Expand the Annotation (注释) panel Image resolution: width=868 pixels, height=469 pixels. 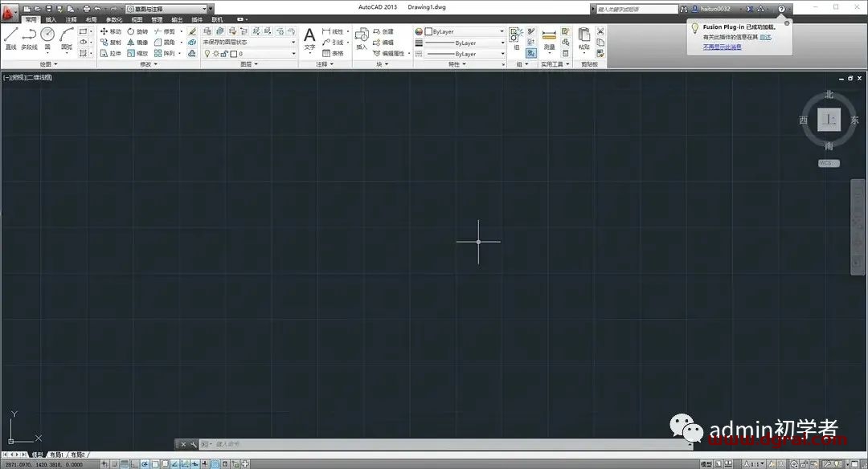click(325, 64)
